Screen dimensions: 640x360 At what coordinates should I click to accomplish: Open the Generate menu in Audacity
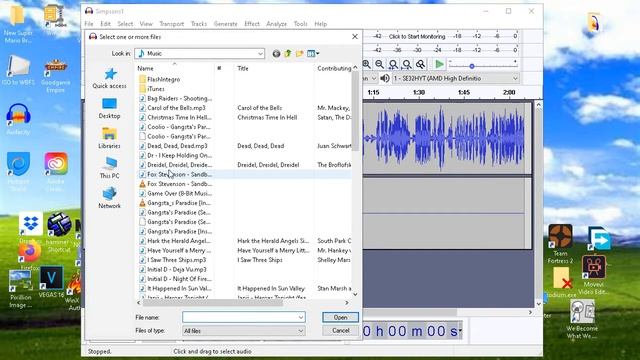225,24
